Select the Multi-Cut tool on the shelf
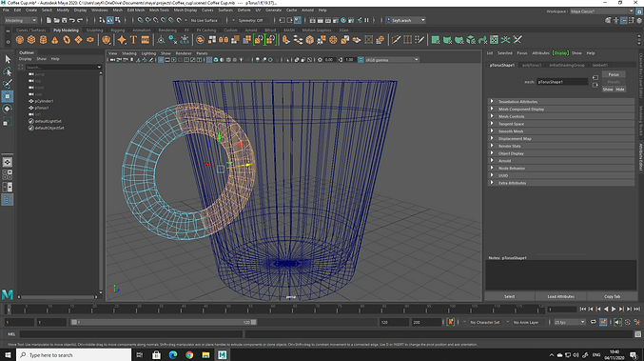Image resolution: width=644 pixels, height=361 pixels. [396, 40]
